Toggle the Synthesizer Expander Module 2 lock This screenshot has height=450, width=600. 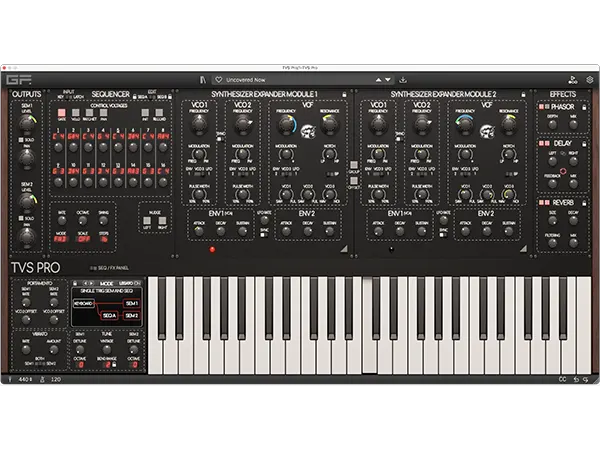click(x=523, y=94)
